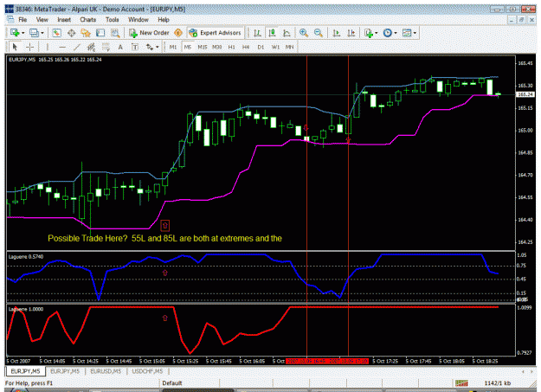Switch chart to bar chart
Viewport: 541px width, 392px height.
coord(257,33)
